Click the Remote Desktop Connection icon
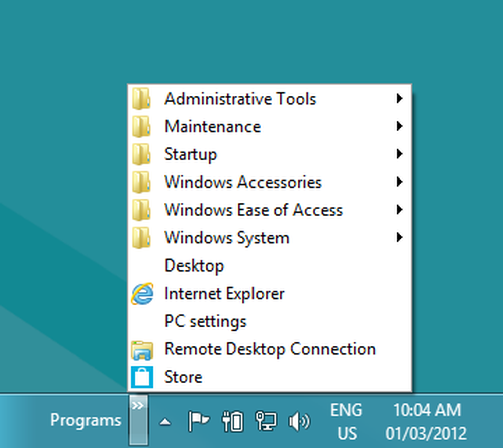The image size is (503, 448). 142,350
